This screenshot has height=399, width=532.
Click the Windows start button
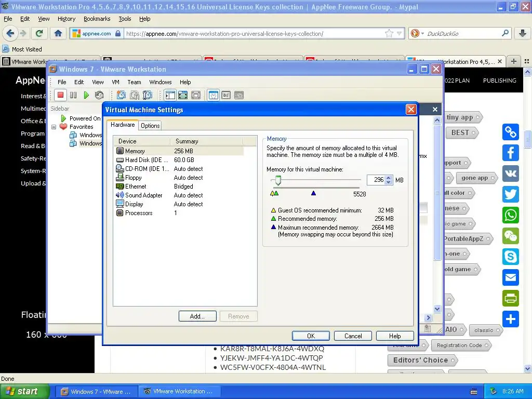tap(25, 391)
